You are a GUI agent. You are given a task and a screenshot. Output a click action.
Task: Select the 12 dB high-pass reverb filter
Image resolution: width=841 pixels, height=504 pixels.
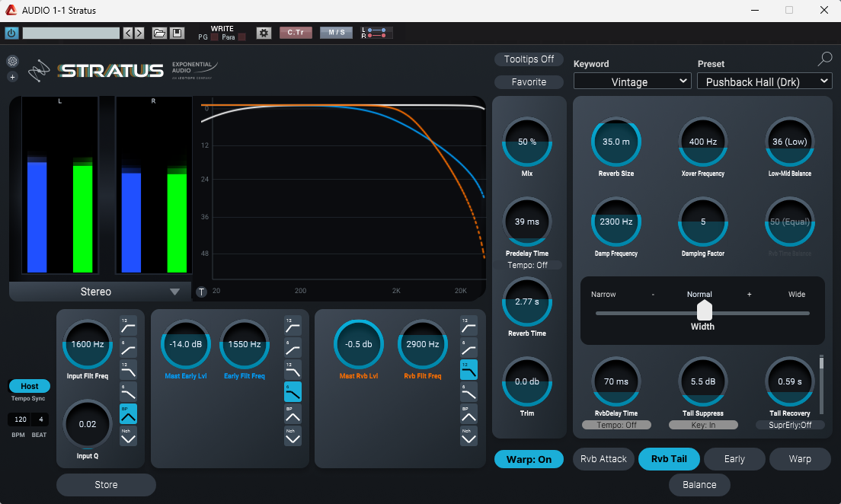(x=469, y=327)
